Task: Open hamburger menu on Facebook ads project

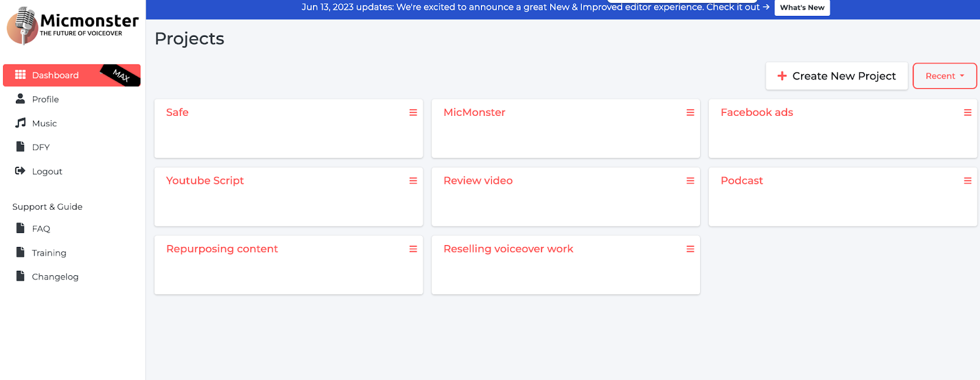Action: coord(967,113)
